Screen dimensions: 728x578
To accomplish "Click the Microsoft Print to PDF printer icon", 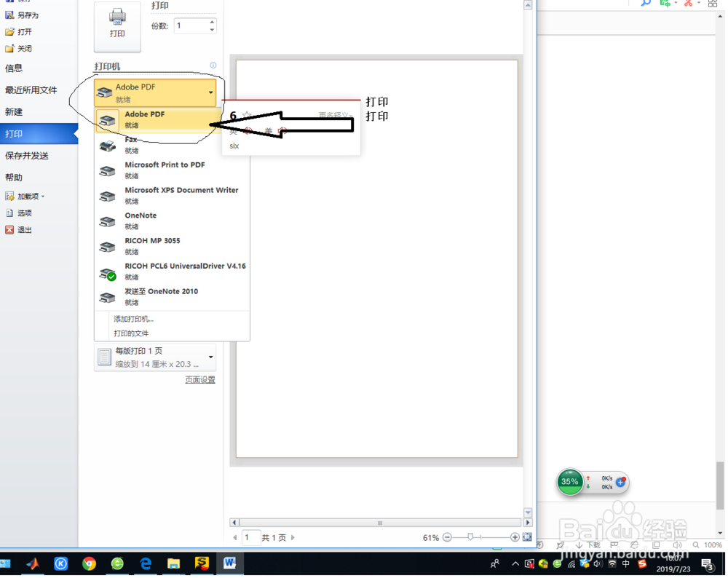I will 108,171.
